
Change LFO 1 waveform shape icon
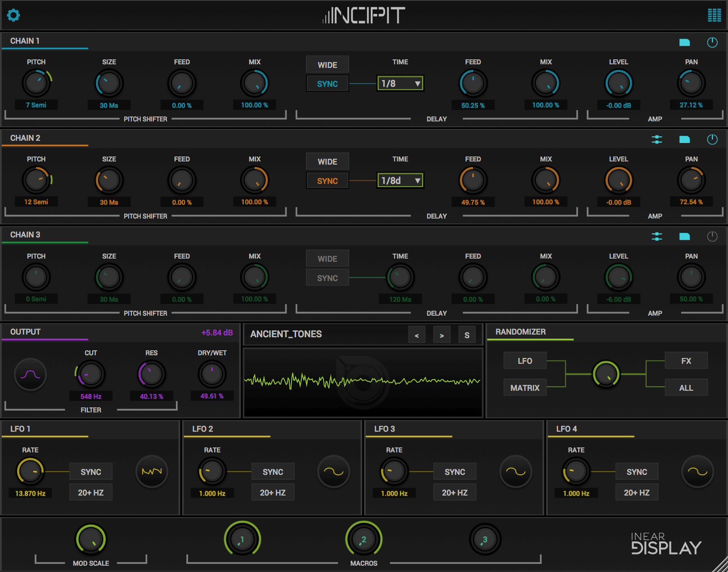coord(152,471)
